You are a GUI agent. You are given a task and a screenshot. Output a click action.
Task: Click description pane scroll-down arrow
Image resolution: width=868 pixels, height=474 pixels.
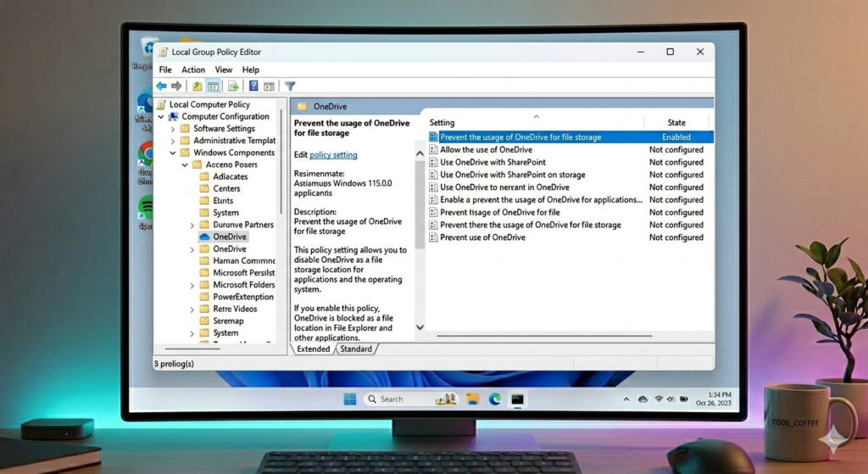[x=420, y=327]
